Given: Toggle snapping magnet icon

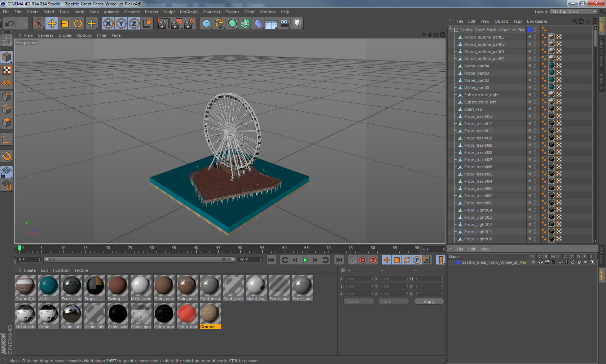Looking at the screenshot, I should point(6,156).
